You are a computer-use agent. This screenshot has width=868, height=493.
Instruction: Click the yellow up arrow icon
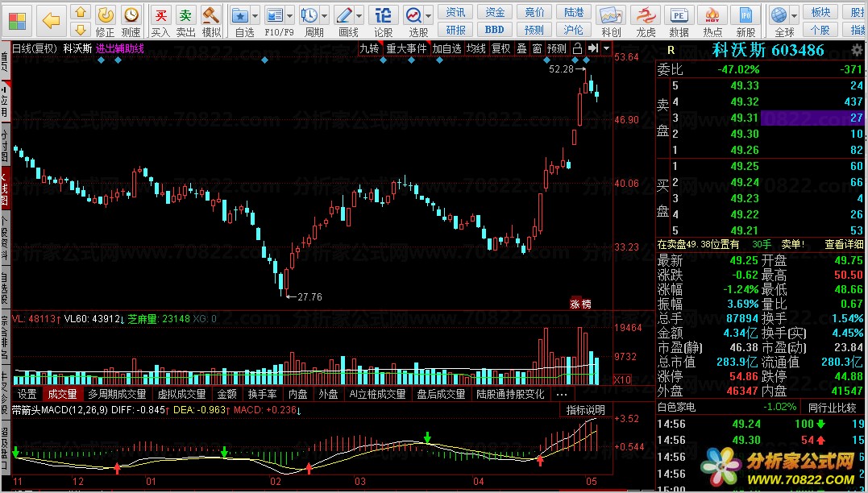tap(81, 11)
